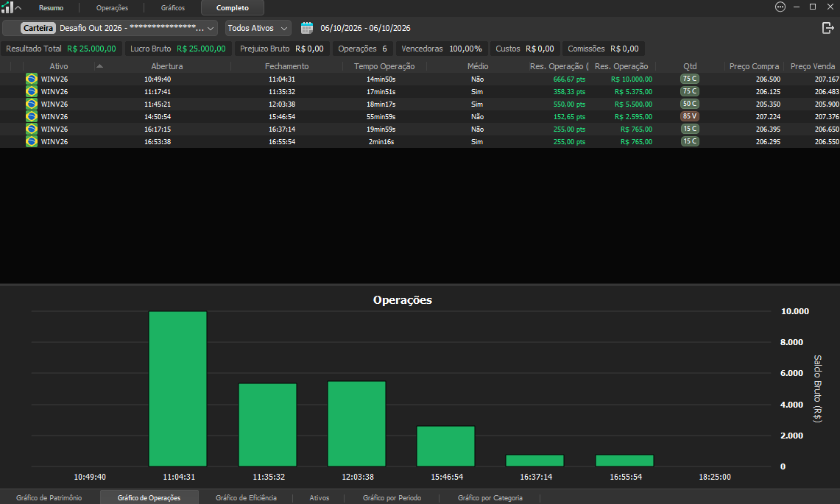Collapse the header using the up chevron
840x504 pixels.
pos(18,7)
